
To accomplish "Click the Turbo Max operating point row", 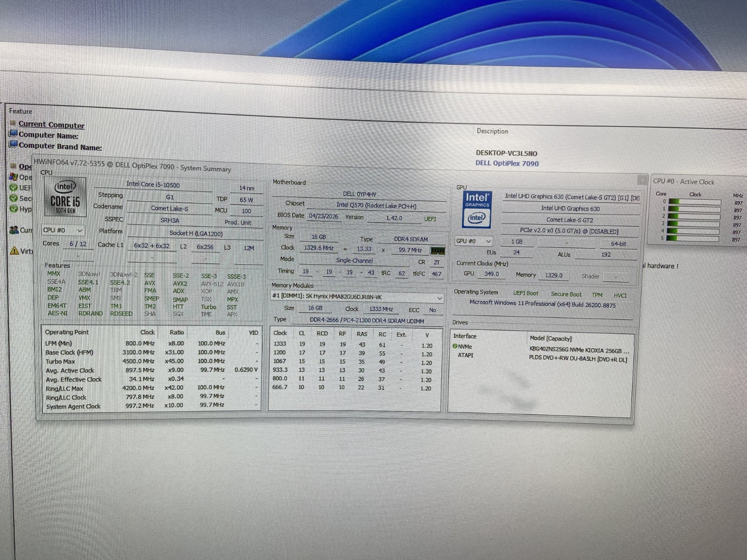I will point(151,361).
